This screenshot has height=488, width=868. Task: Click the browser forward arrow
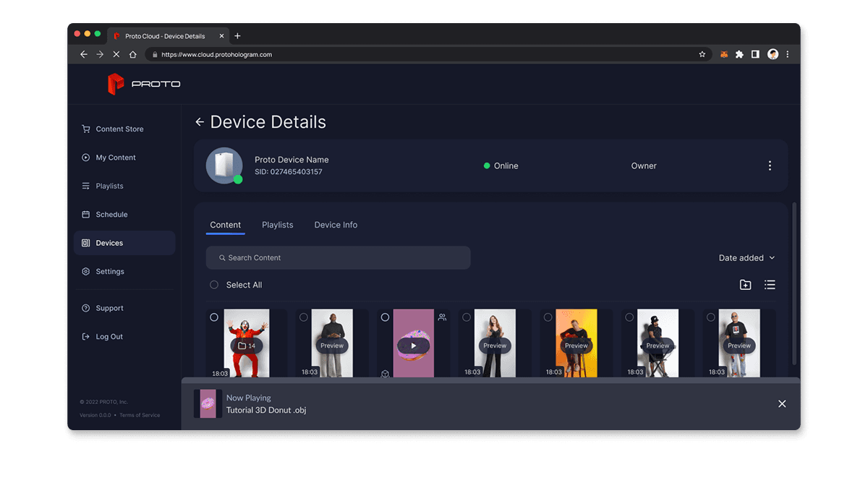pos(100,54)
